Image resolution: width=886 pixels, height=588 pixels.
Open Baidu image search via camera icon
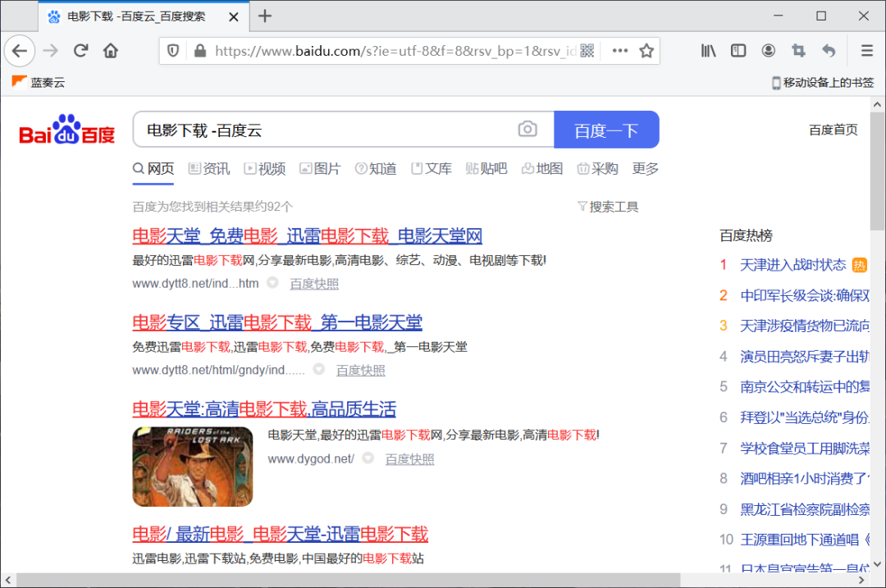pyautogui.click(x=527, y=129)
